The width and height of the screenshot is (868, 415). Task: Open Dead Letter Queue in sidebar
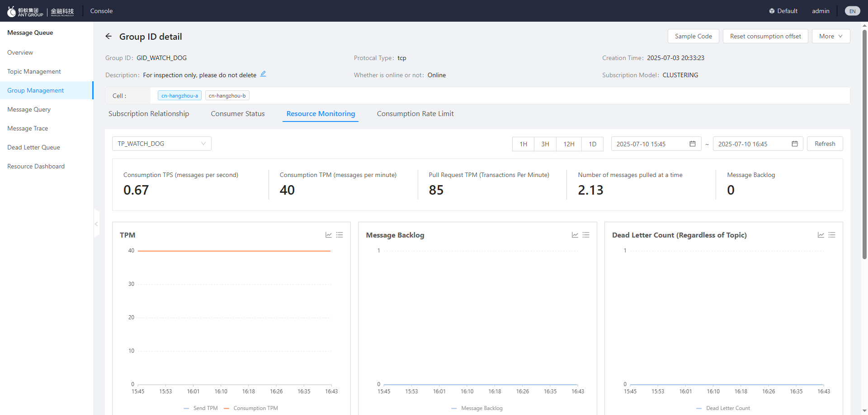coord(47,147)
